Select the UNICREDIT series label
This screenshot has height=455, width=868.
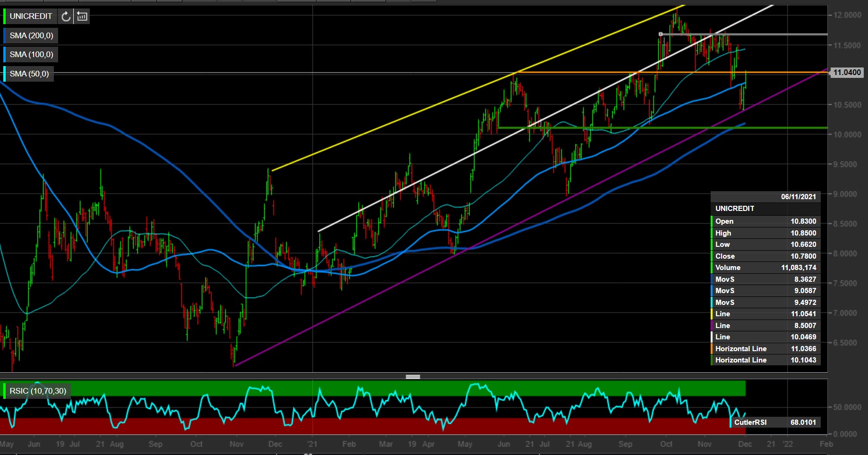(31, 17)
